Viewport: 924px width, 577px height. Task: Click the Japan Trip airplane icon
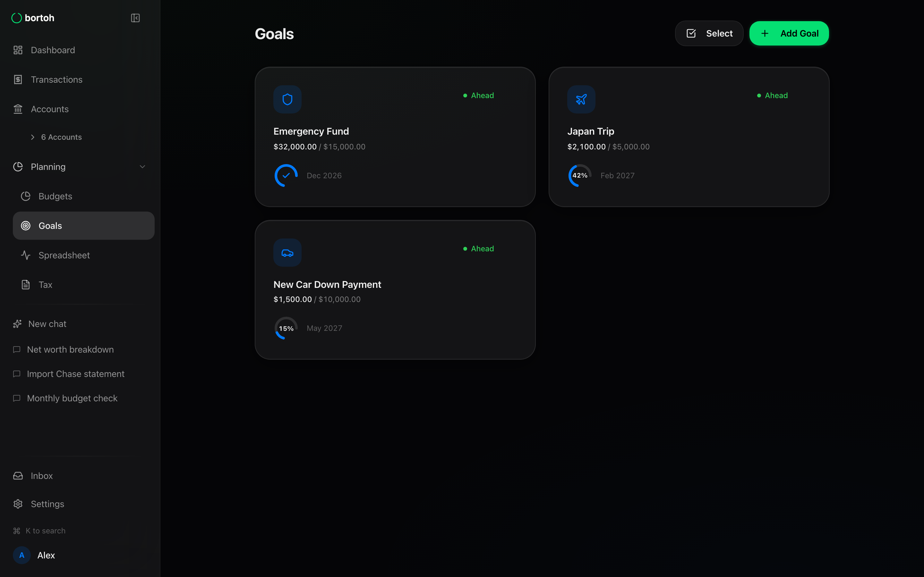pyautogui.click(x=581, y=99)
